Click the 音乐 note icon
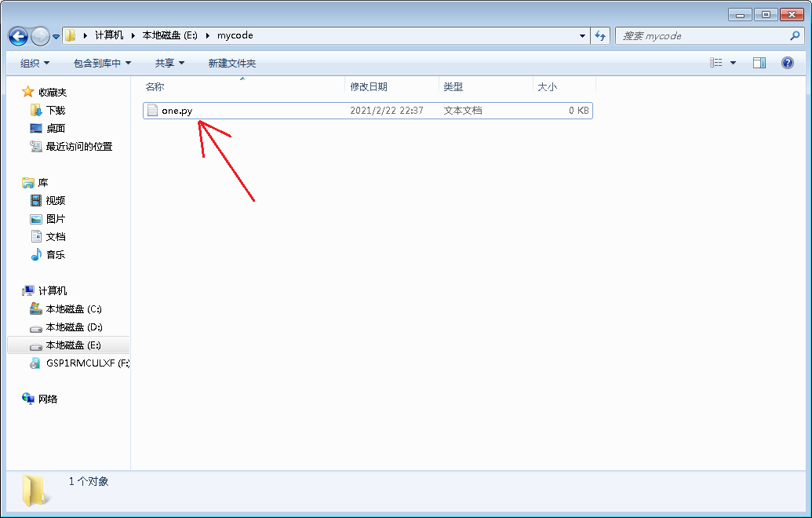Image resolution: width=812 pixels, height=518 pixels. click(x=36, y=255)
